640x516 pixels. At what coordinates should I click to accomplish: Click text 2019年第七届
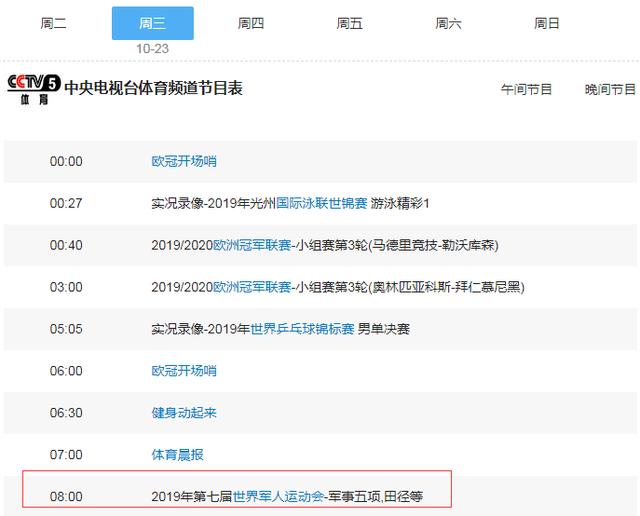(192, 497)
